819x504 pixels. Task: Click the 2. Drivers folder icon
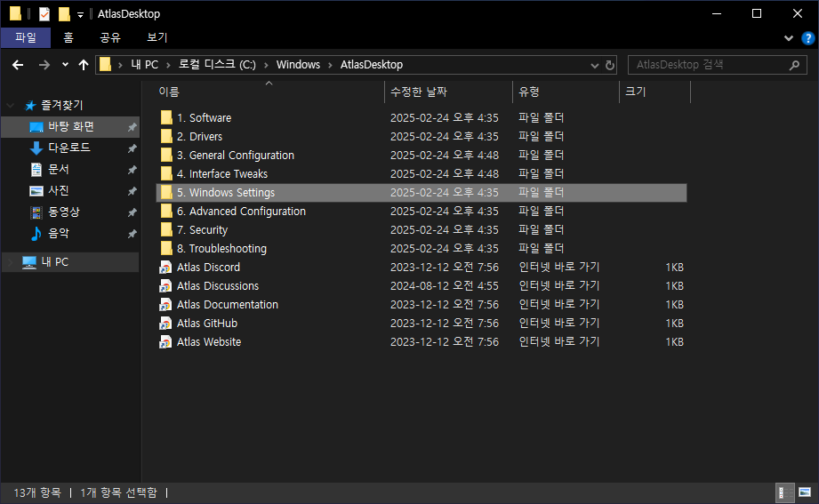(x=166, y=136)
